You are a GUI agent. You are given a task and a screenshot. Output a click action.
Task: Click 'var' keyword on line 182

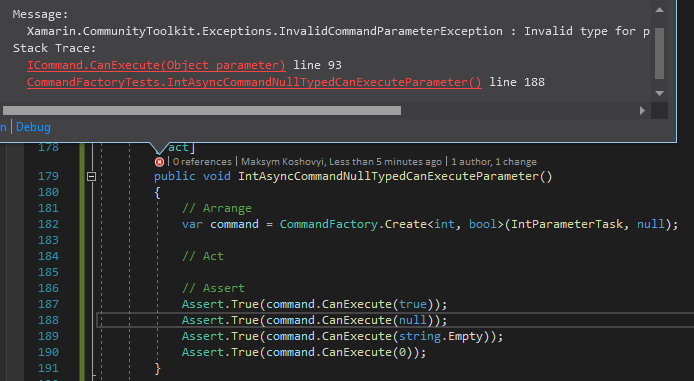[192, 225]
